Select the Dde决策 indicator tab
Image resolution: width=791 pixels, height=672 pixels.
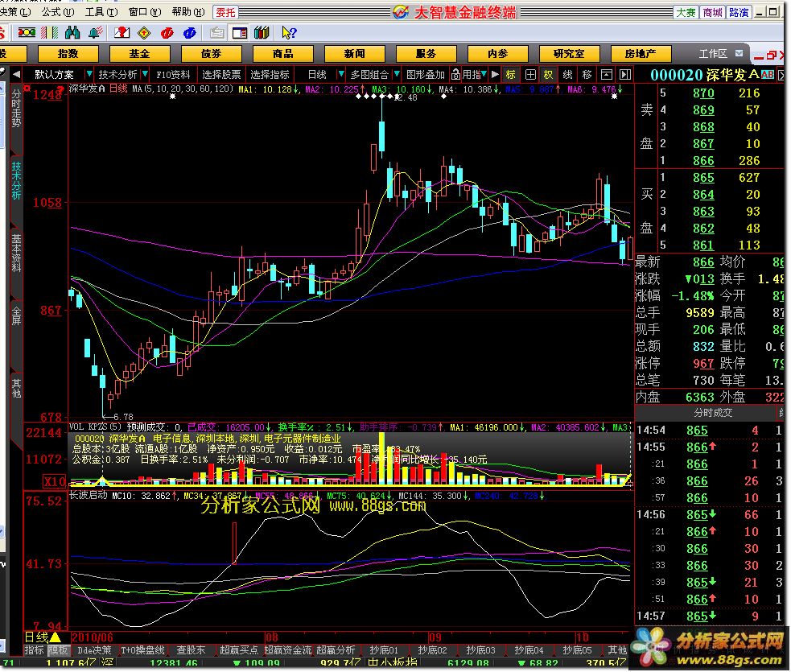94,650
